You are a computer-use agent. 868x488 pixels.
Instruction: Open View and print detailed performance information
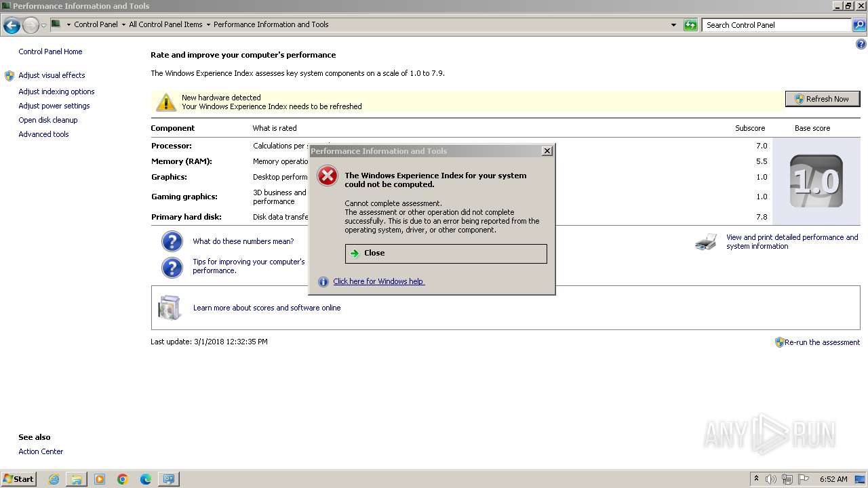coord(792,242)
